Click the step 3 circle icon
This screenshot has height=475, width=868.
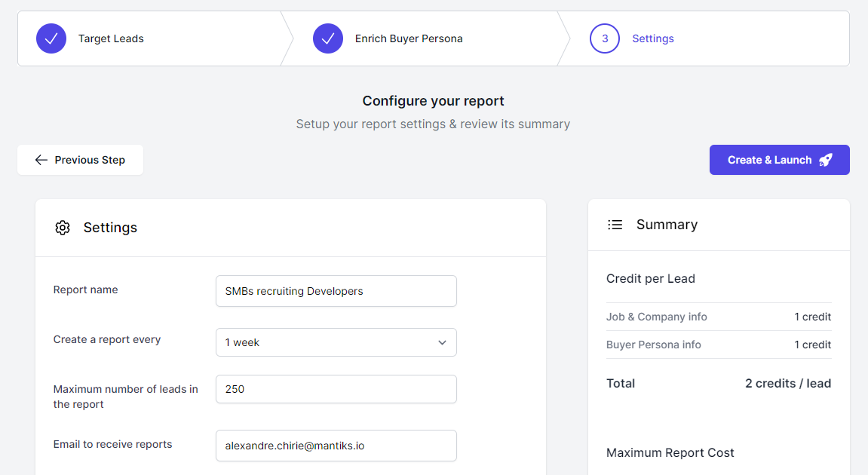pos(605,38)
